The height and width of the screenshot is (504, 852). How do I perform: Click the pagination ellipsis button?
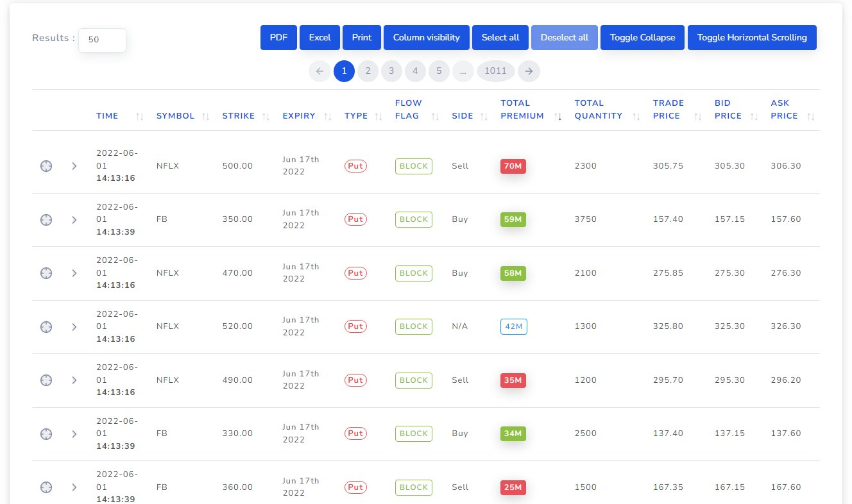463,71
